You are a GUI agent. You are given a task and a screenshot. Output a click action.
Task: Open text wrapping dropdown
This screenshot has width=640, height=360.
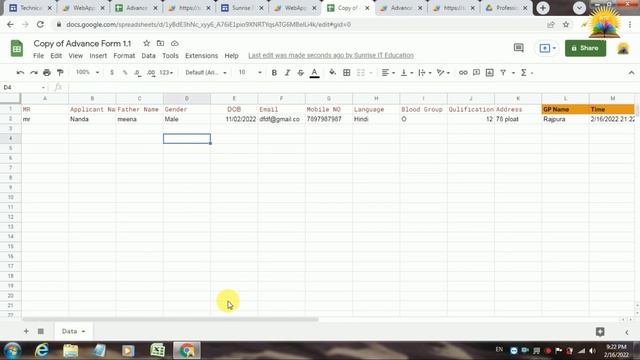(424, 73)
